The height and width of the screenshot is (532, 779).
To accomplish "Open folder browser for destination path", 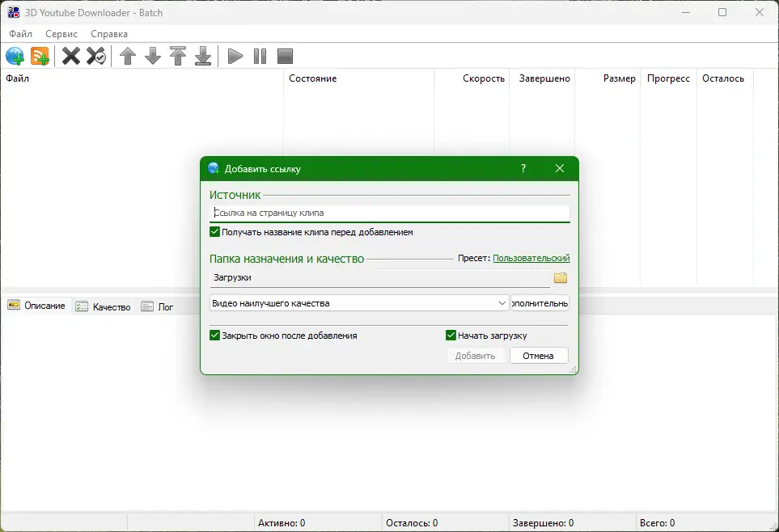I will [561, 277].
